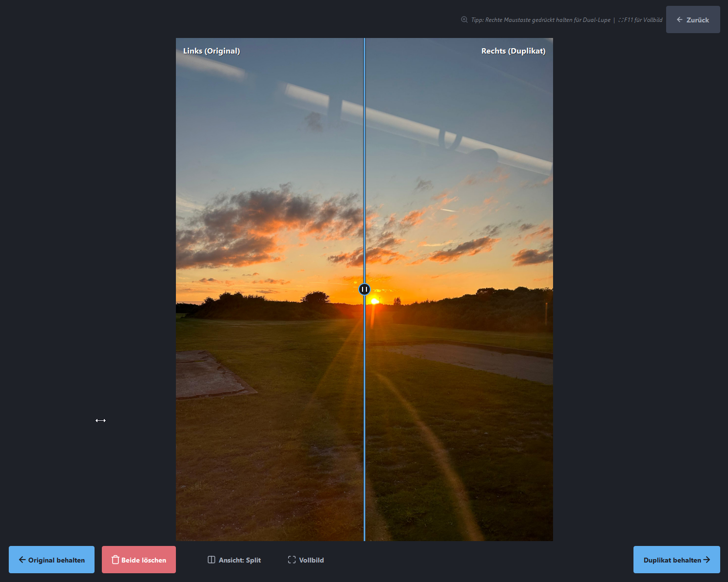The width and height of the screenshot is (728, 582).
Task: Click the trash icon on Beide löschen
Action: click(115, 560)
